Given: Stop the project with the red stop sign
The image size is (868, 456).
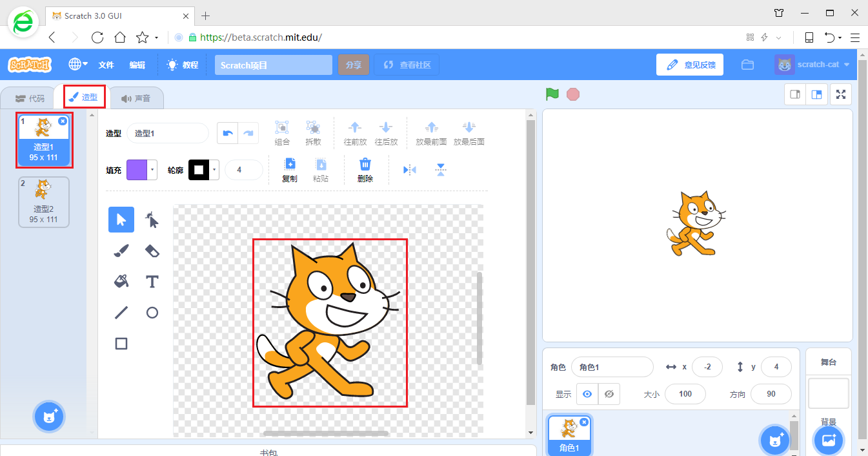Looking at the screenshot, I should tap(573, 94).
